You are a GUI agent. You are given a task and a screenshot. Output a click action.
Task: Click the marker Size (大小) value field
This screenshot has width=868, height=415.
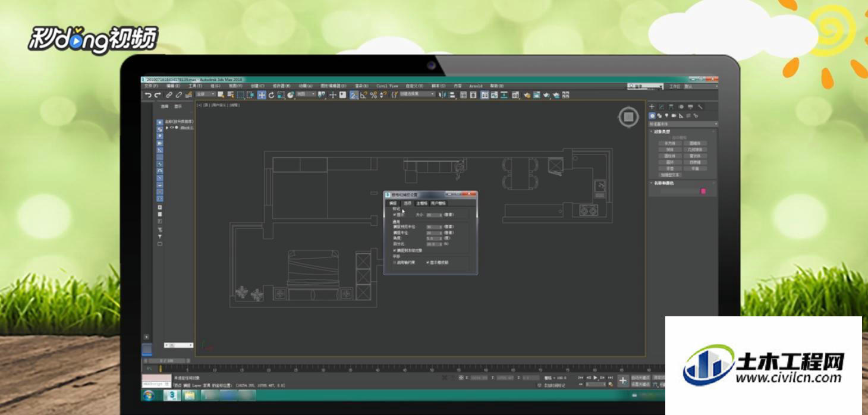433,215
